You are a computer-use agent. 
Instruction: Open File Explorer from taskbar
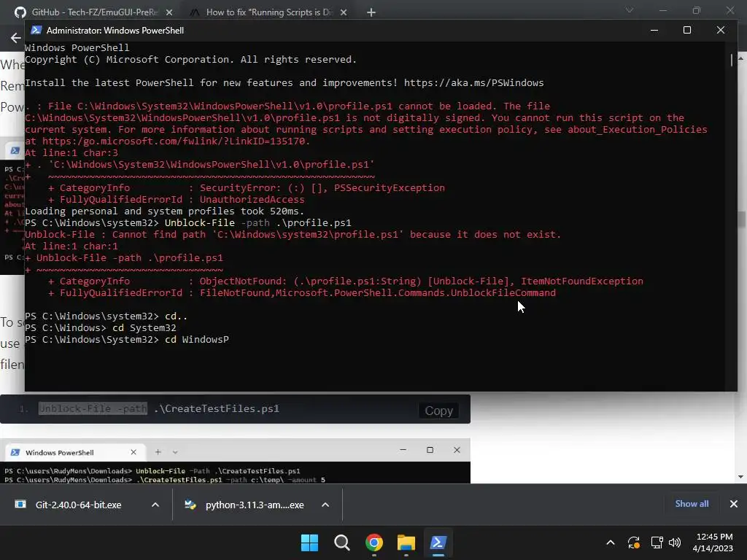(406, 542)
